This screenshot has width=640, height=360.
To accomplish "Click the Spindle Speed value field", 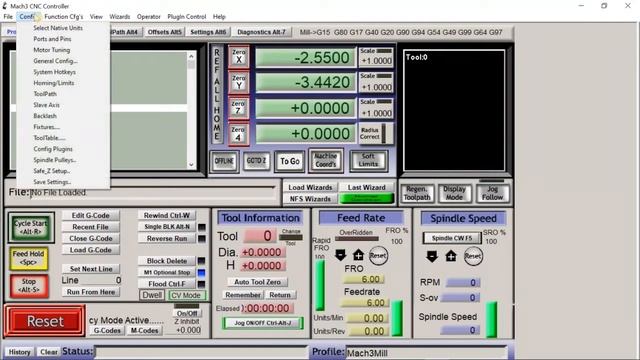I will (x=460, y=330).
